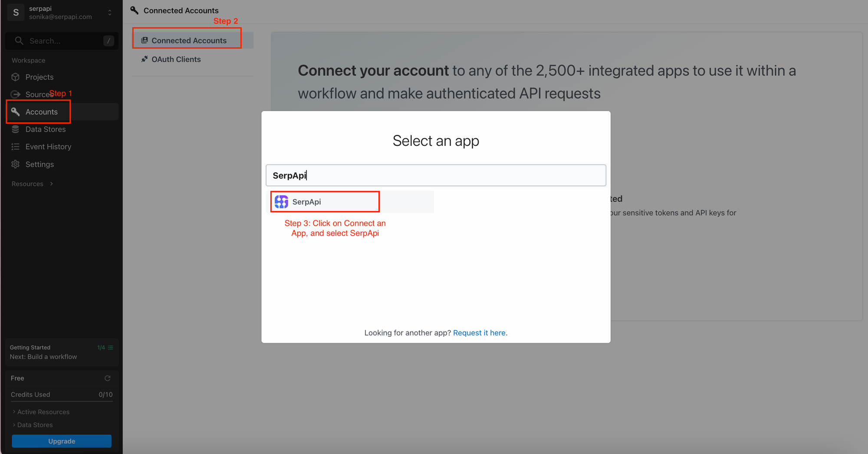Click Next: Build a workflow
The height and width of the screenshot is (454, 868).
[43, 357]
